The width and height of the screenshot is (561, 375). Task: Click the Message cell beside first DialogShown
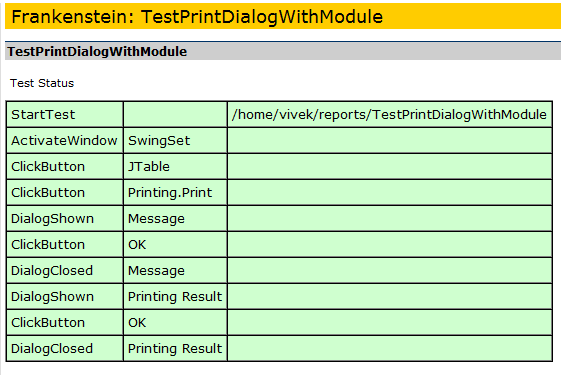point(175,219)
